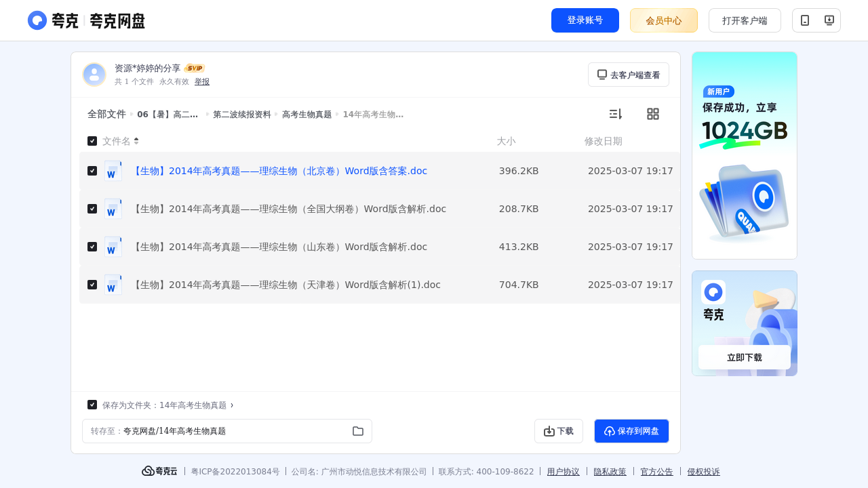
Task: Uncheck the 天津卷 file checkbox
Action: (x=92, y=285)
